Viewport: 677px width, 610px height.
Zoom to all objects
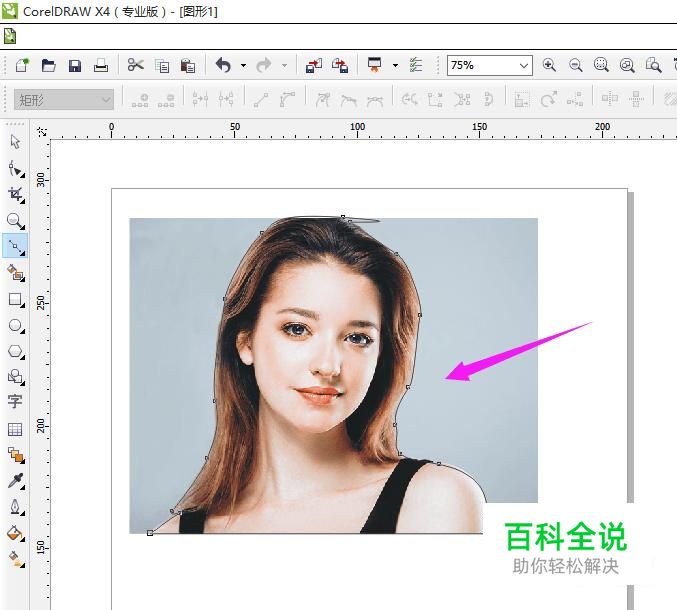pos(627,65)
